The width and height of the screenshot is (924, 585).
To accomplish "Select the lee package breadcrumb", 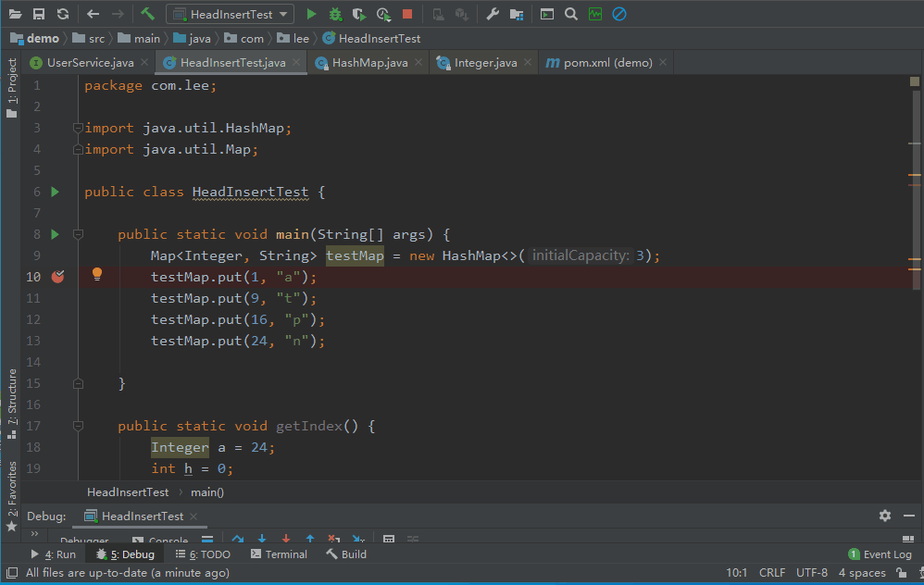I will tap(293, 39).
